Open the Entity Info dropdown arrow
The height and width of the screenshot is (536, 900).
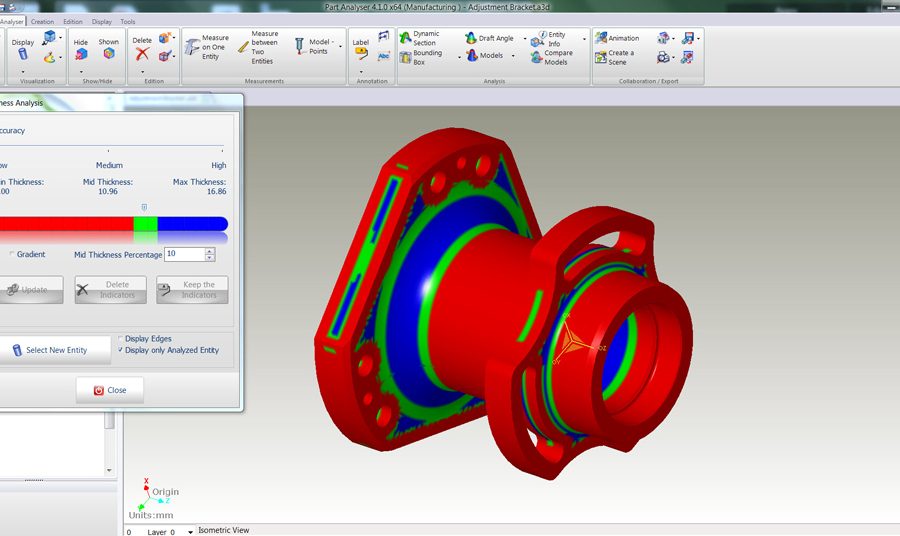tap(584, 39)
